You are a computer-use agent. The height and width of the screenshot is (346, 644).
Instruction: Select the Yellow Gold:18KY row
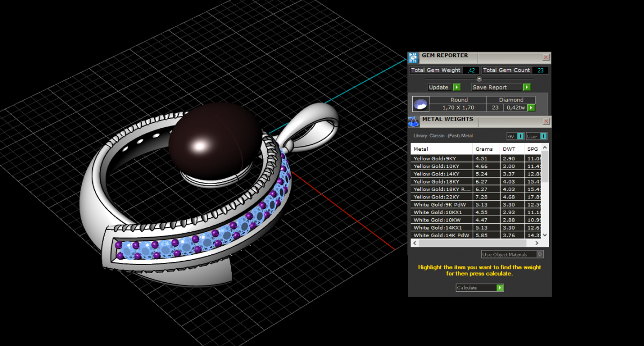tap(441, 182)
